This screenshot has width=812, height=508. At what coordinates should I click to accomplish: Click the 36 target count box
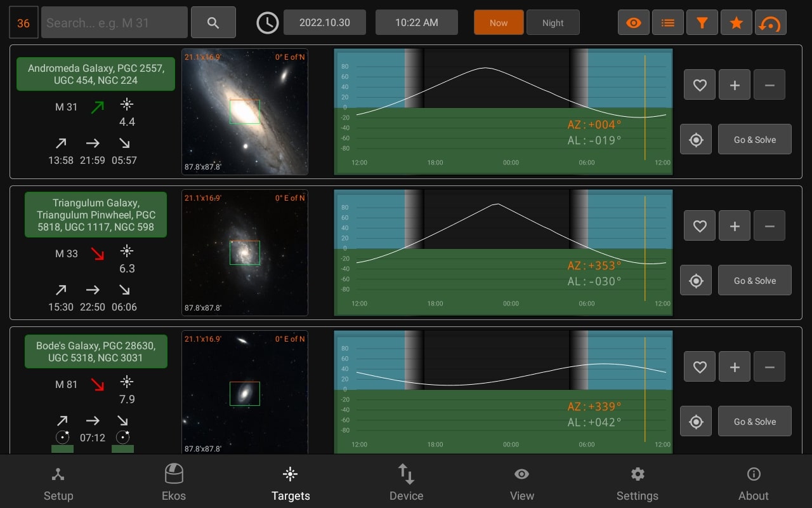[23, 23]
